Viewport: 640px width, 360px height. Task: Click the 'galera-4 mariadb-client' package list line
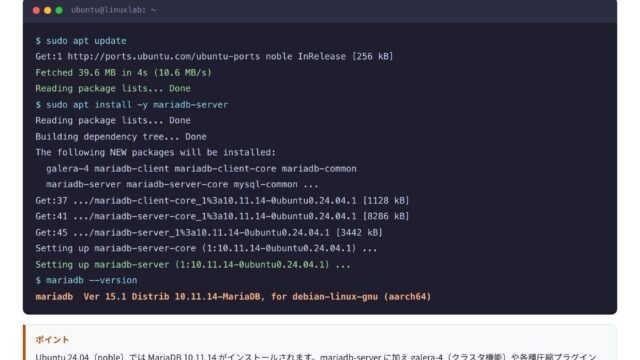click(201, 169)
